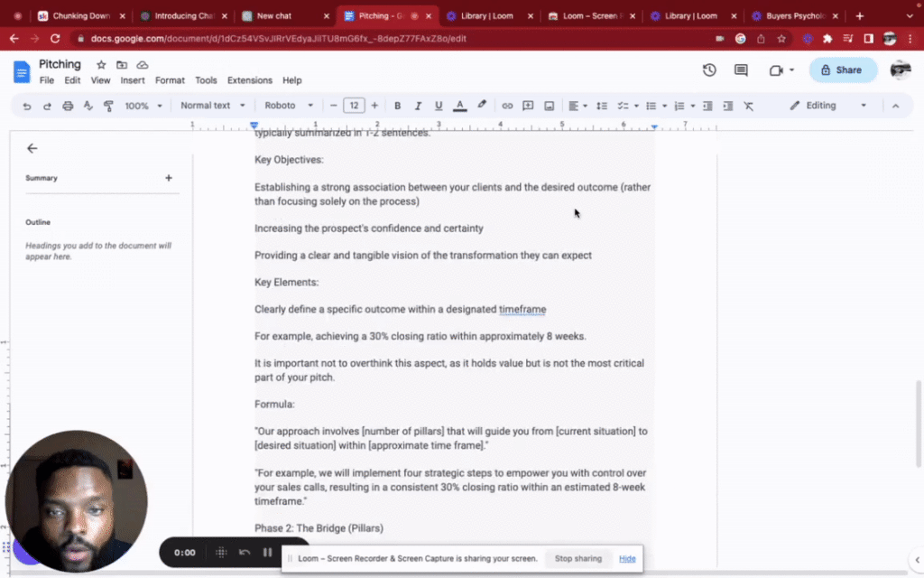Open version history clock icon
924x578 pixels.
point(709,70)
